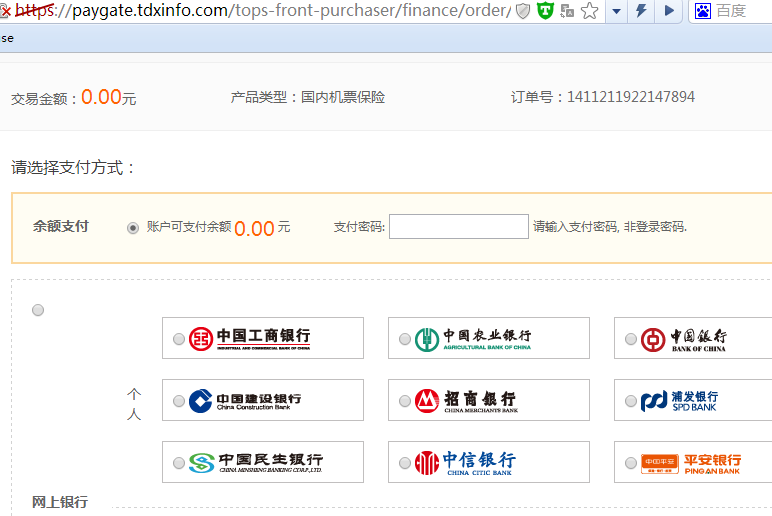Open the address bar dropdown arrow
The width and height of the screenshot is (772, 516).
click(616, 11)
